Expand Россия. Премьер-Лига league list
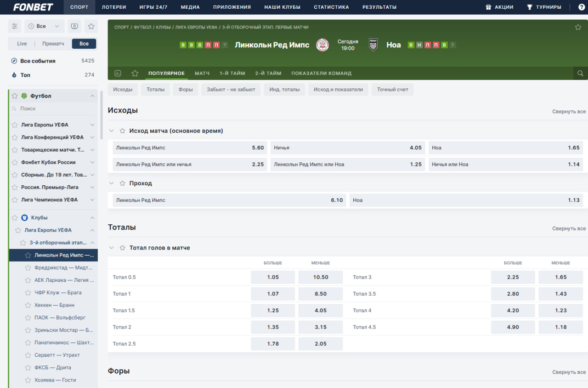Viewport: 588px width, 388px height. pyautogui.click(x=92, y=188)
